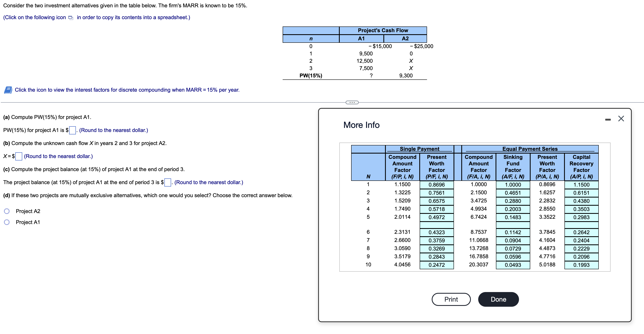This screenshot has width=644, height=334.
Task: Click the copy-to-spreadsheet icon
Action: pos(71,18)
